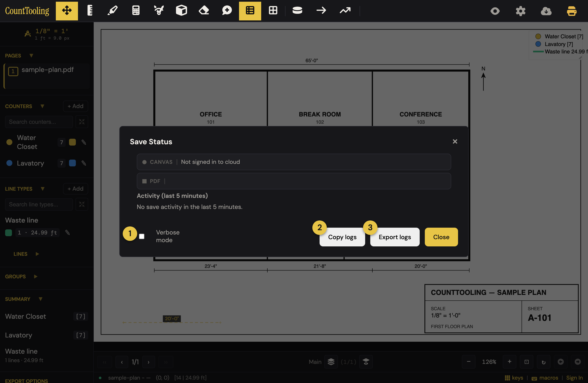Click the cloud download icon
This screenshot has width=588, height=383.
pos(546,11)
